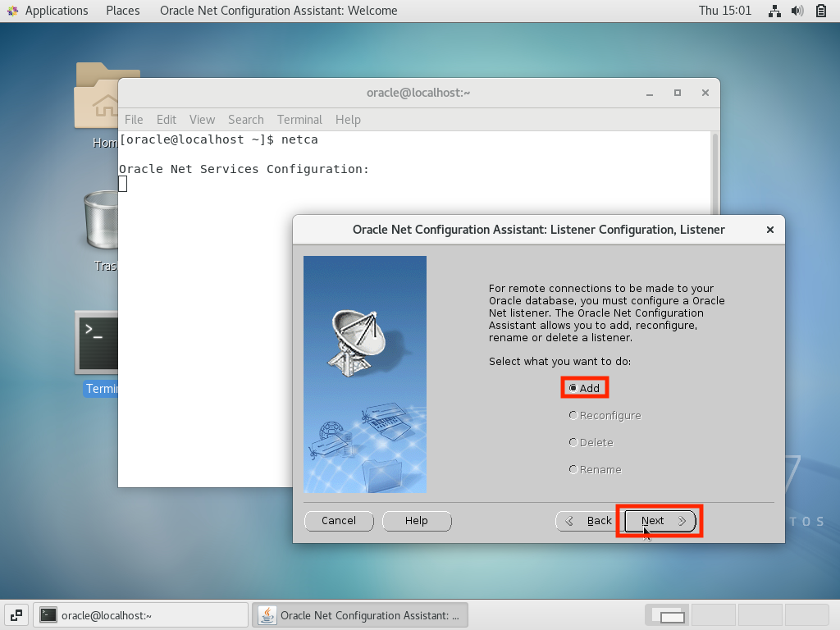Image resolution: width=840 pixels, height=630 pixels.
Task: Click the Next button in wizard
Action: (x=660, y=521)
